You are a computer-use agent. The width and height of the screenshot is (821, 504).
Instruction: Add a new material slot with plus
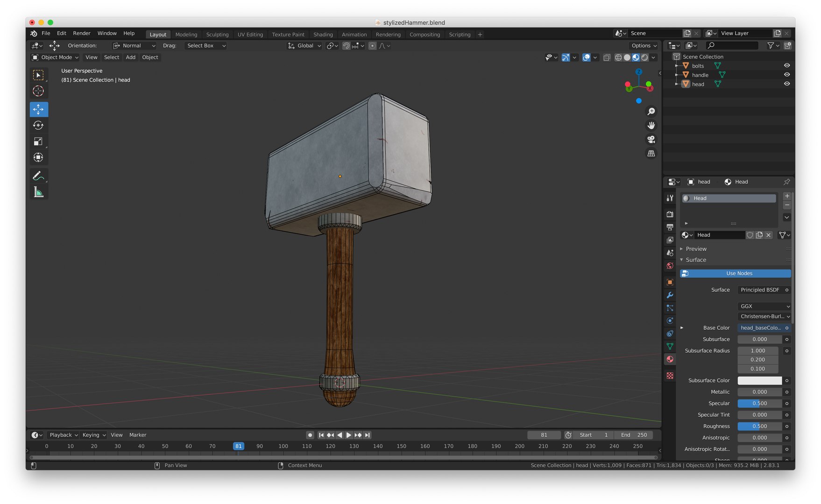click(787, 196)
